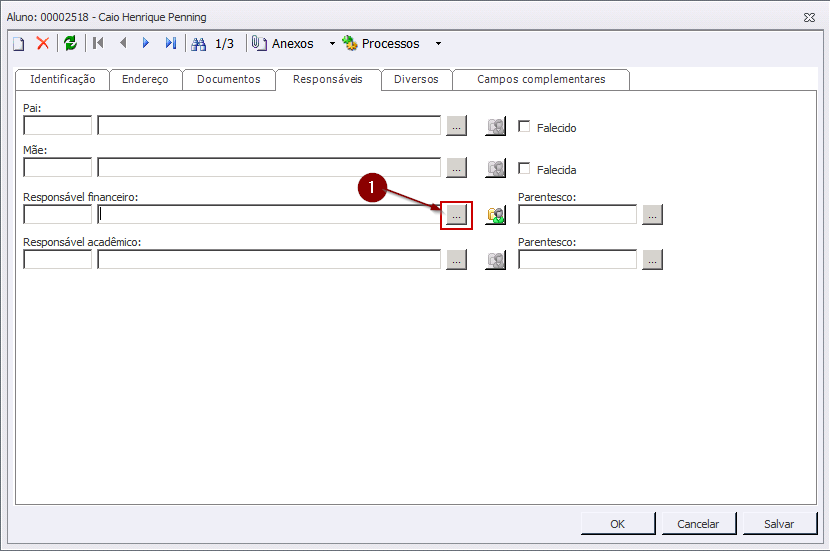The height and width of the screenshot is (553, 830).
Task: Open person record icon for Responsável financeiro
Action: [x=496, y=215]
